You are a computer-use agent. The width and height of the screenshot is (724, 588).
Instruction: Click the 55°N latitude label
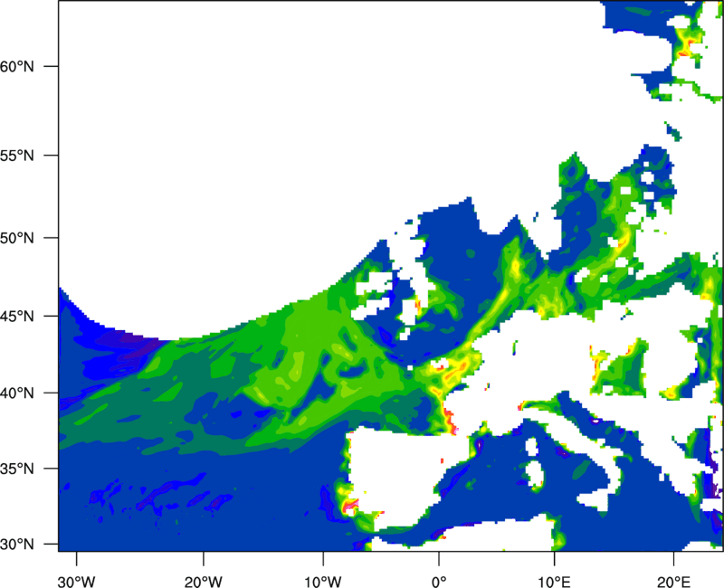tap(17, 156)
